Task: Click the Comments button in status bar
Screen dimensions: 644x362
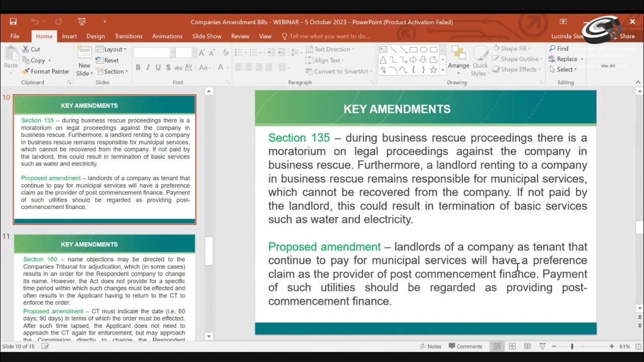Action: (x=465, y=346)
